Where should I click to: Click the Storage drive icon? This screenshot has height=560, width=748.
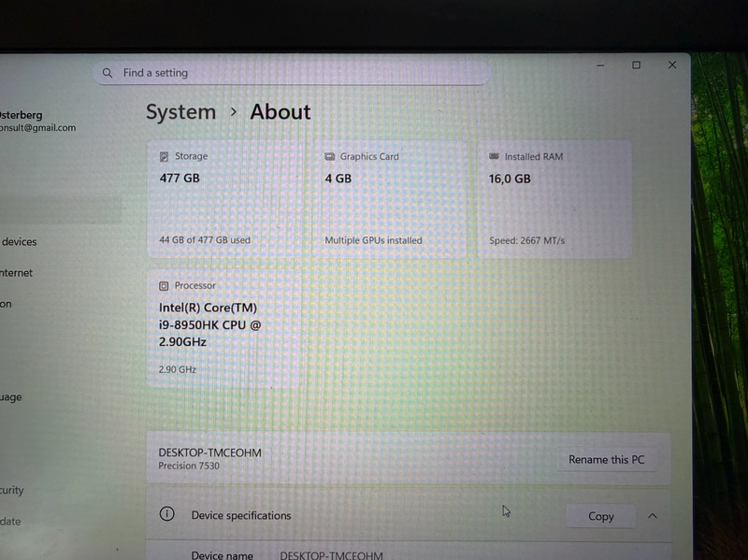[x=165, y=157]
